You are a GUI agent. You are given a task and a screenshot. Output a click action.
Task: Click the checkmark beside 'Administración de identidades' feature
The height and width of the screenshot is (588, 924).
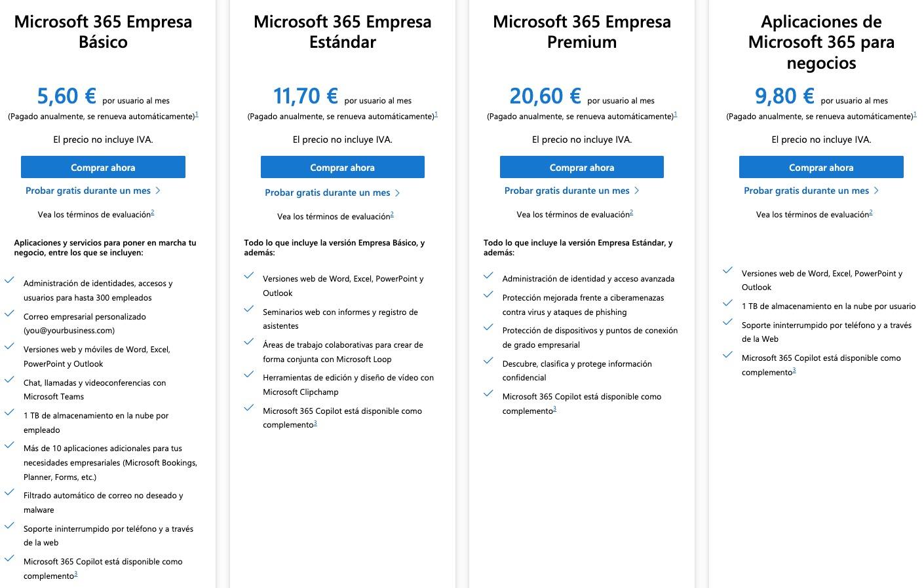coord(10,280)
